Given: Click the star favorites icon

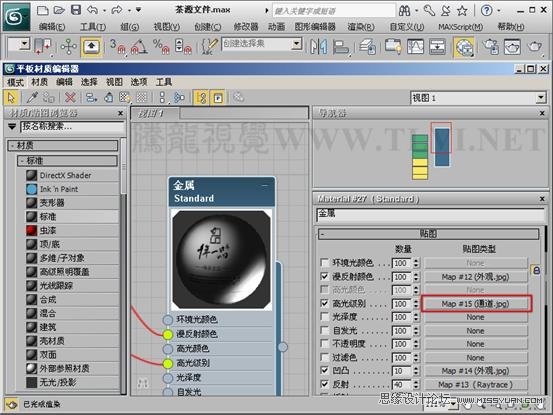Looking at the screenshot, I should click(462, 11).
